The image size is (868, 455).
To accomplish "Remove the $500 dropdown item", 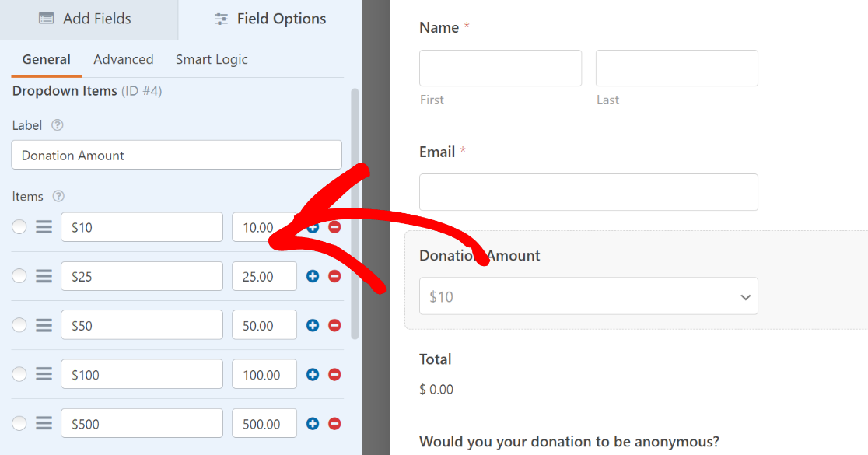I will click(334, 424).
